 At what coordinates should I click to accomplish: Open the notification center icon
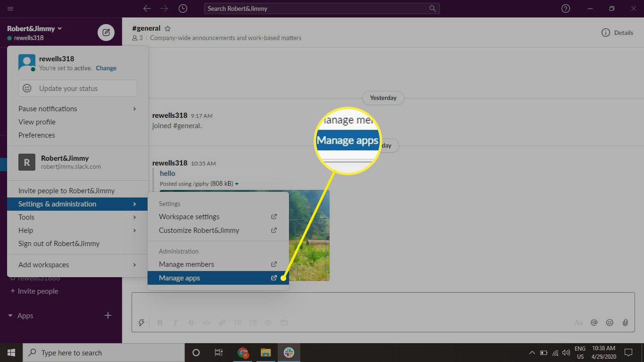628,353
